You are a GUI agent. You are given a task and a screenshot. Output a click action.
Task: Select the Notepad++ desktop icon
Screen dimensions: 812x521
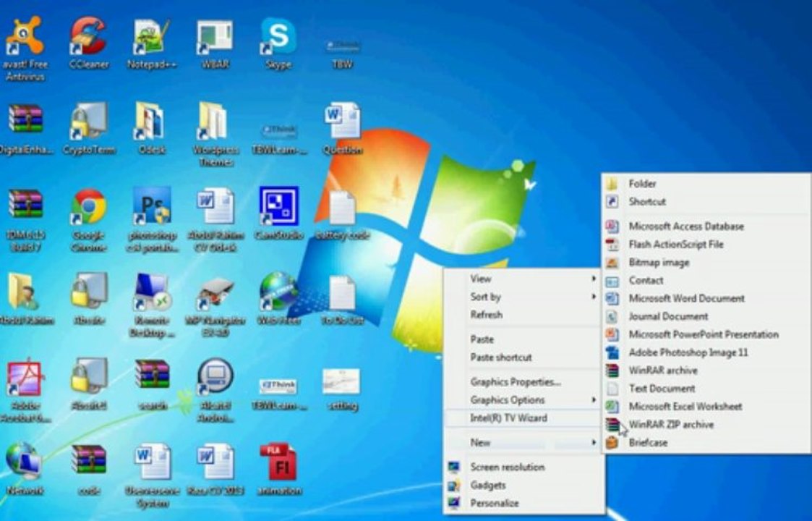click(x=152, y=43)
